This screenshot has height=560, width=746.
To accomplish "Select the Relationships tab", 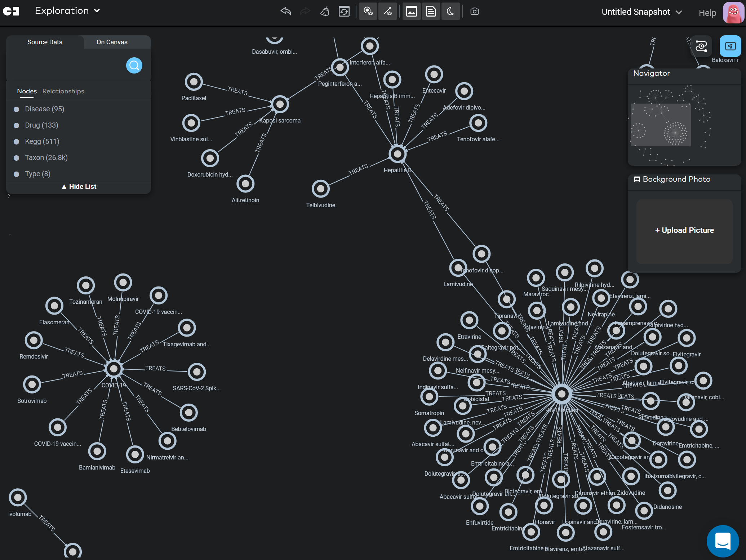I will (63, 91).
